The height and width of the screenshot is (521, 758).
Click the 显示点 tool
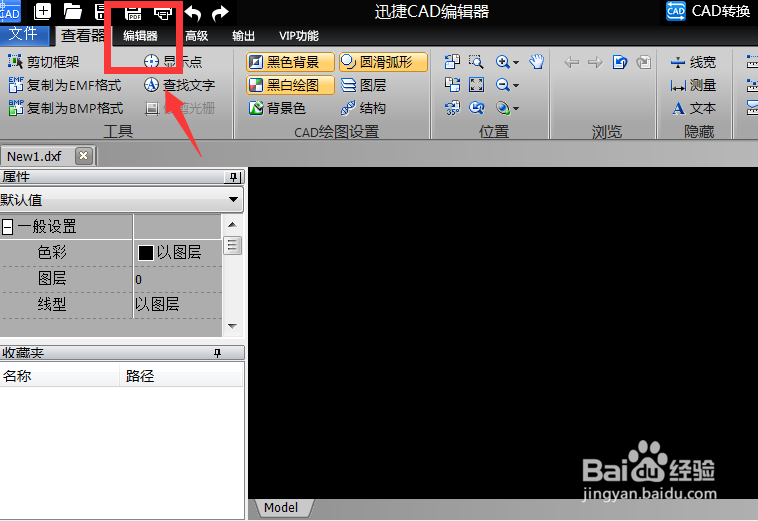[x=173, y=61]
